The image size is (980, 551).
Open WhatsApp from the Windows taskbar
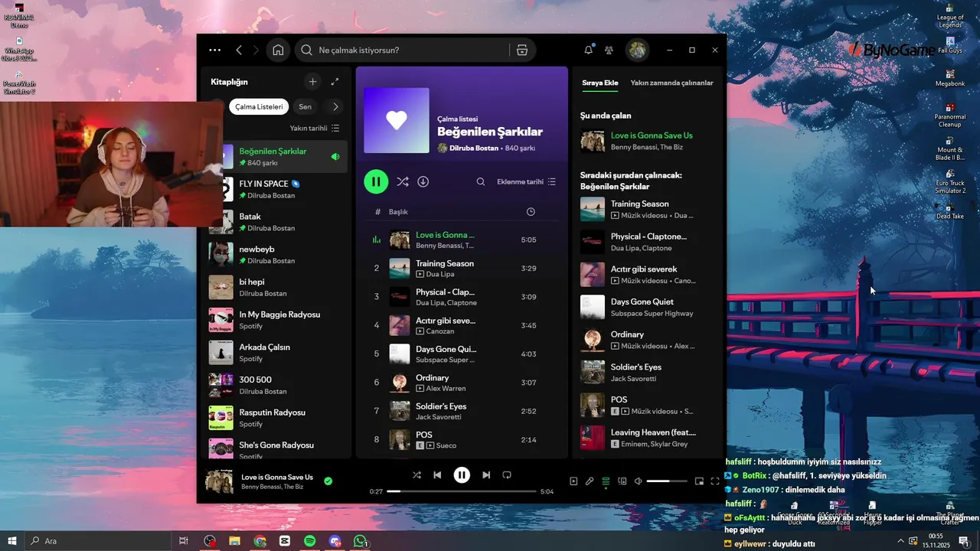[360, 541]
